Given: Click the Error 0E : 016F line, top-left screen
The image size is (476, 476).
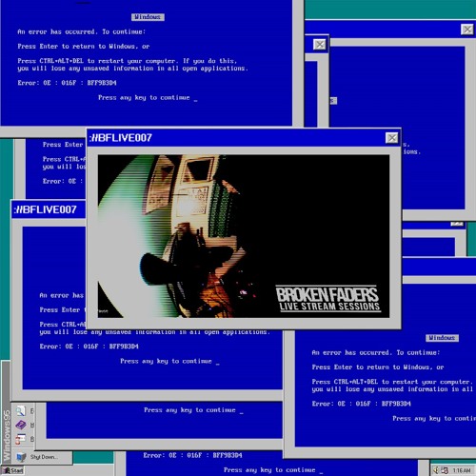Looking at the screenshot, I should (x=67, y=83).
